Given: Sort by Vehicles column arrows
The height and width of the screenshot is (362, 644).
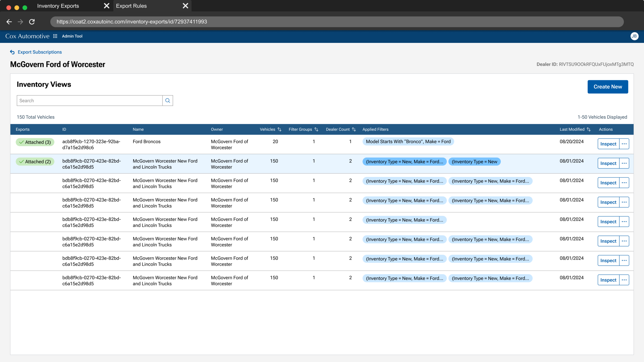Looking at the screenshot, I should tap(279, 129).
